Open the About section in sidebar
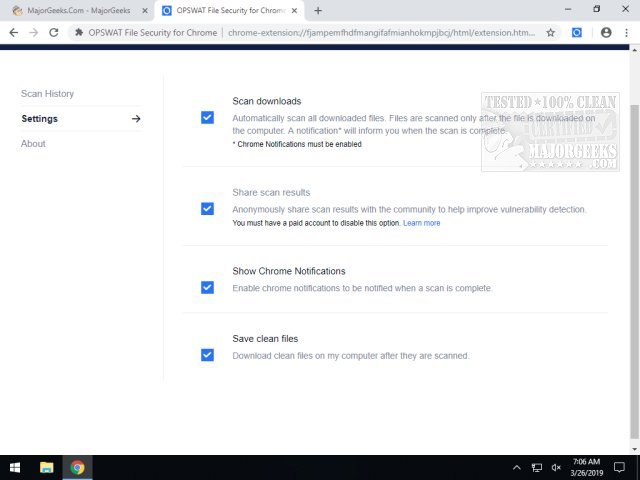The height and width of the screenshot is (480, 640). tap(33, 144)
